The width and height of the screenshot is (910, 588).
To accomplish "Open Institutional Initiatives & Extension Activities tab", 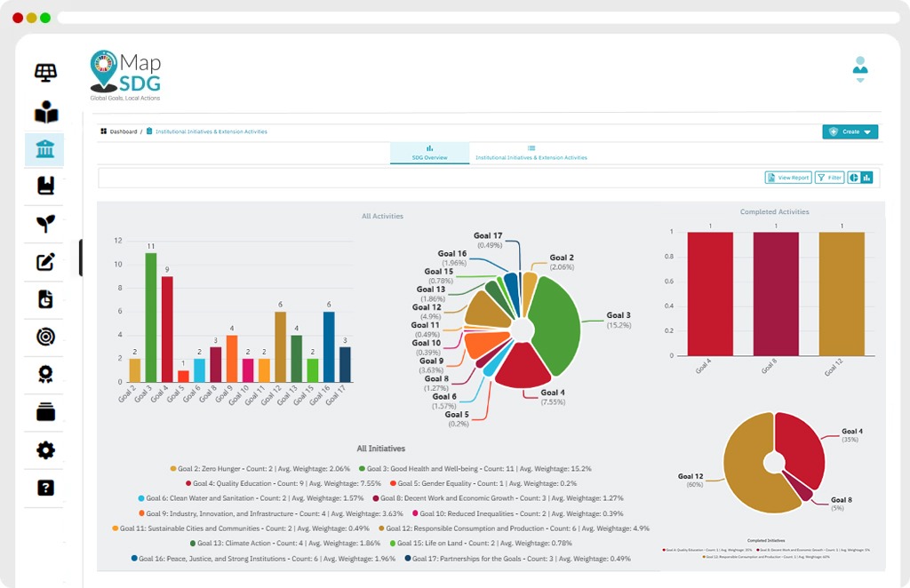I will pos(531,153).
